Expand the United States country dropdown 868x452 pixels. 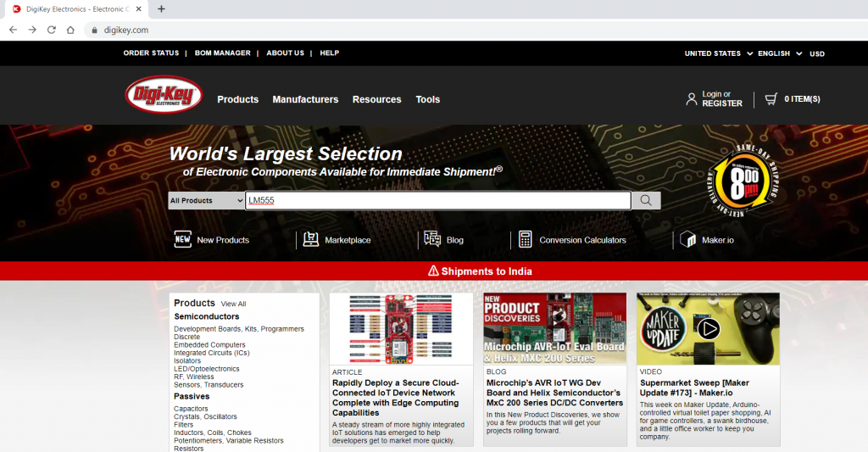719,53
